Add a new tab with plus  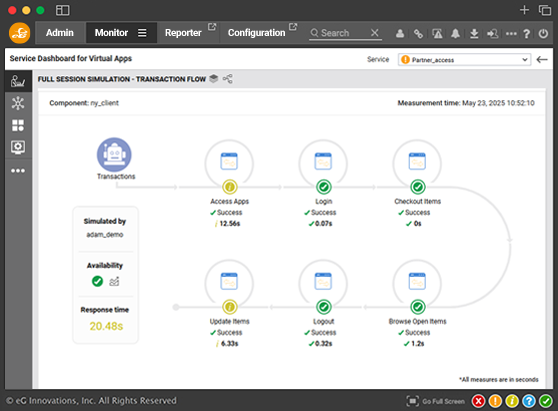524,10
